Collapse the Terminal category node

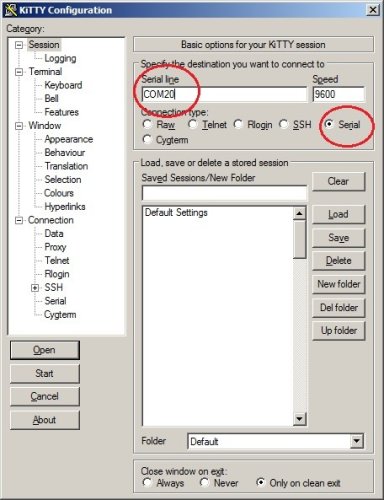coord(19,72)
